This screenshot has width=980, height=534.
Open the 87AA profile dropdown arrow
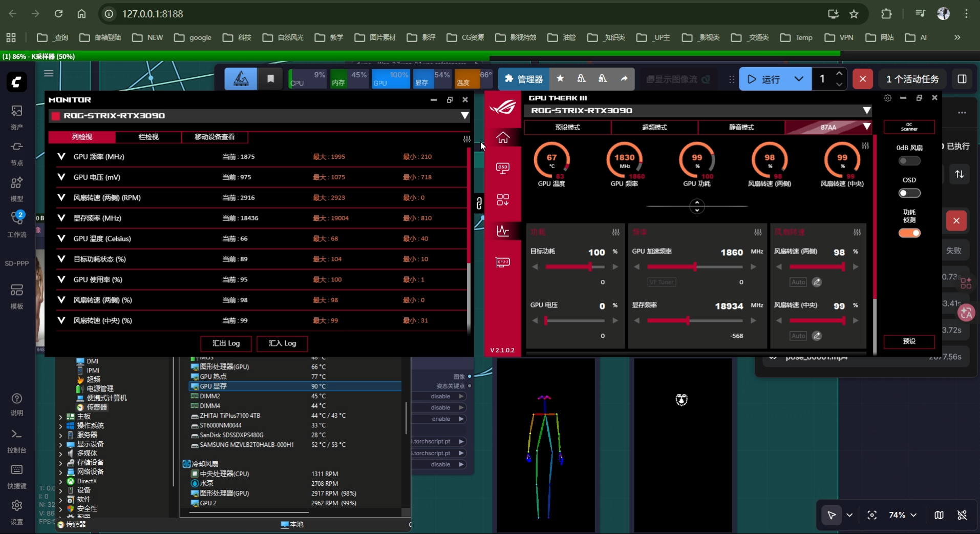point(866,127)
